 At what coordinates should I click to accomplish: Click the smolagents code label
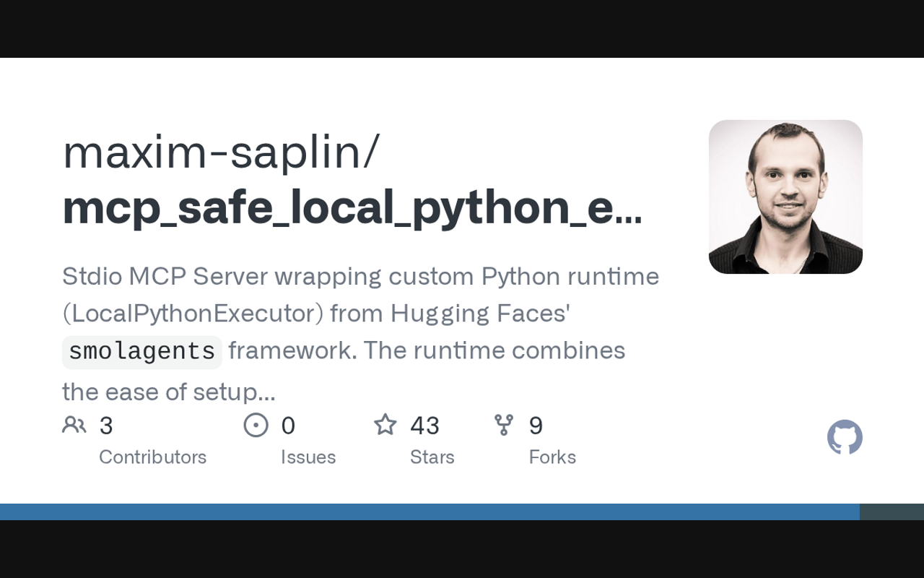click(x=142, y=352)
